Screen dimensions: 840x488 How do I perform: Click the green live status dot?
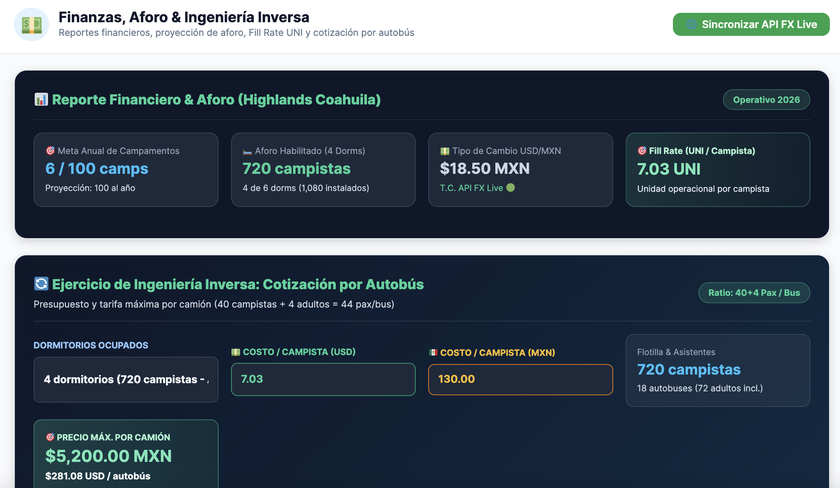click(511, 187)
